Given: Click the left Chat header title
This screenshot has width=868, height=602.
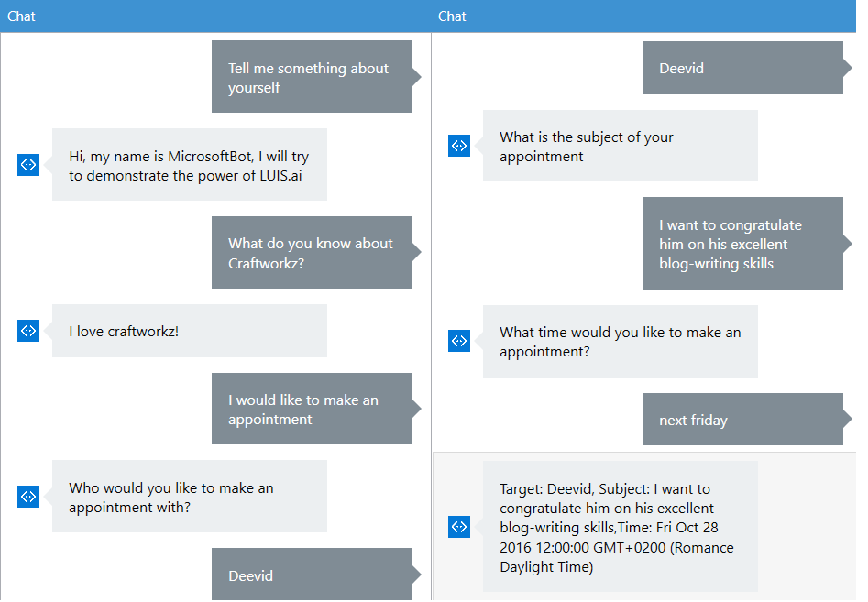Looking at the screenshot, I should coord(21,16).
